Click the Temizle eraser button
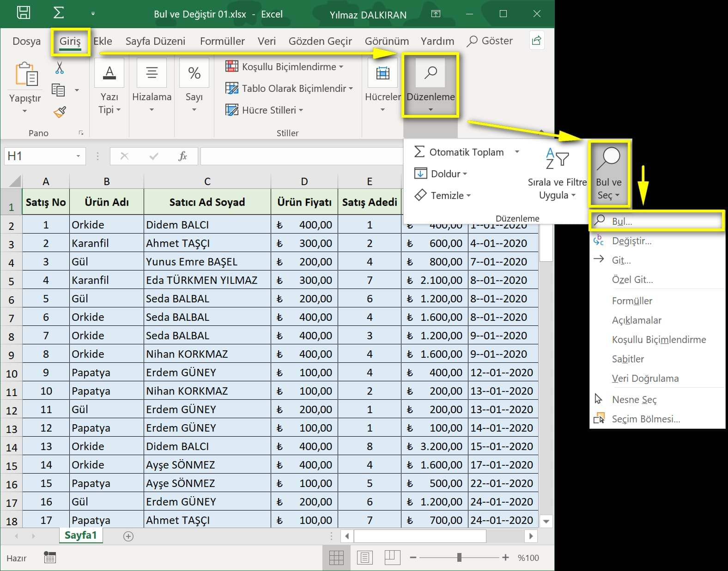The width and height of the screenshot is (728, 571). click(443, 195)
